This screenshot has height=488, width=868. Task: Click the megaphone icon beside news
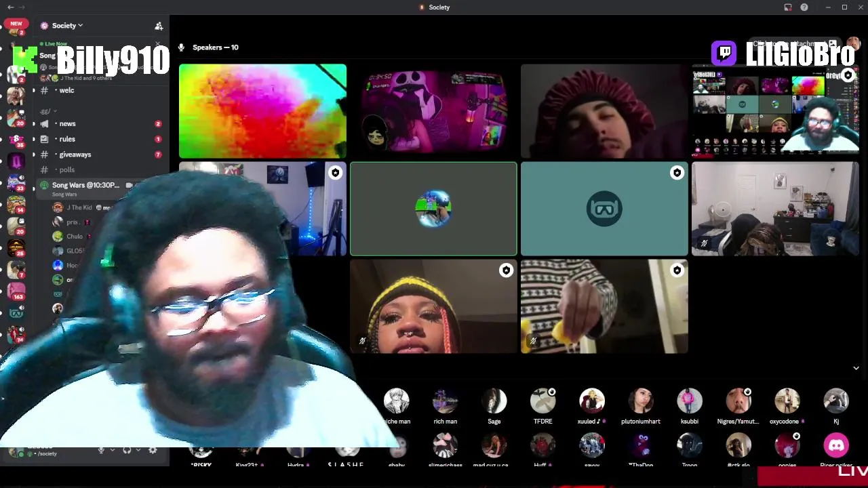(x=45, y=124)
